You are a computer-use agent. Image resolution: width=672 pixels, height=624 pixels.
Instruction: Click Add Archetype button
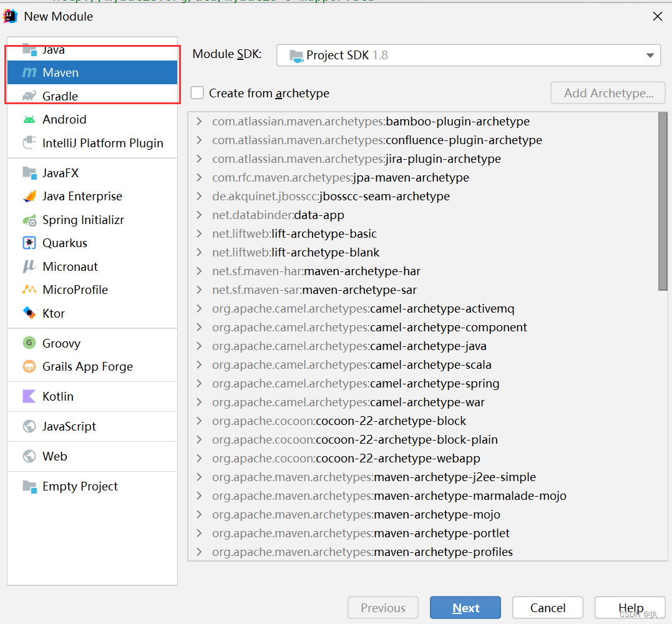tap(608, 93)
